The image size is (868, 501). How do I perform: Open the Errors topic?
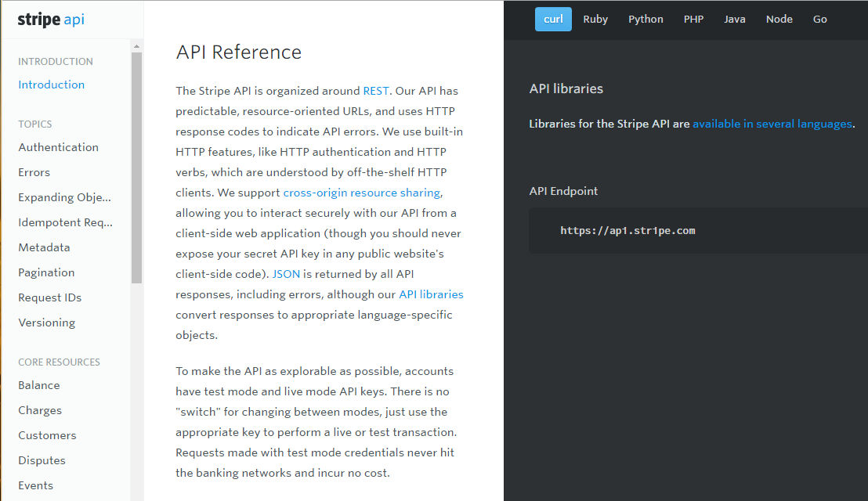(x=34, y=172)
